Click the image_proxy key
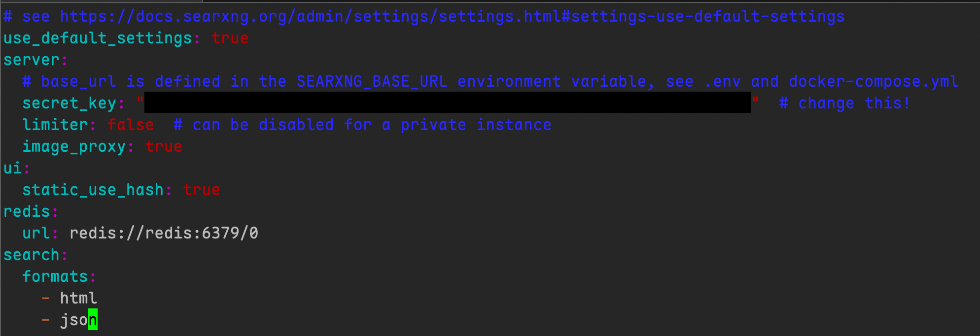This screenshot has width=980, height=336. (x=74, y=147)
